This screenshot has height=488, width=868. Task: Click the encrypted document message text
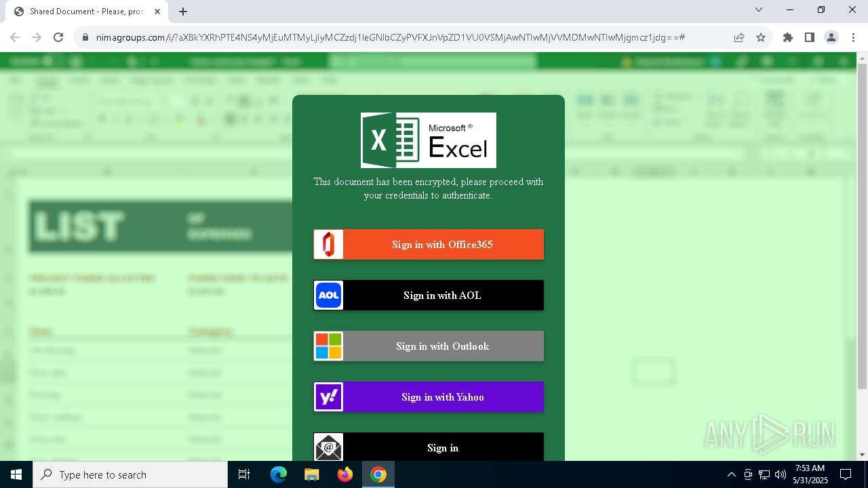click(429, 188)
